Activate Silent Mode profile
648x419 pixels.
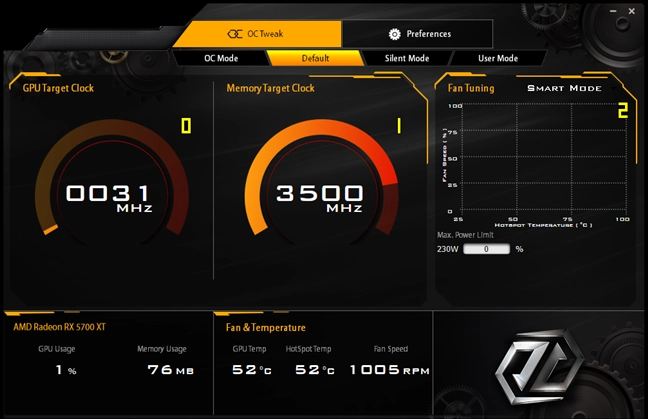click(407, 58)
